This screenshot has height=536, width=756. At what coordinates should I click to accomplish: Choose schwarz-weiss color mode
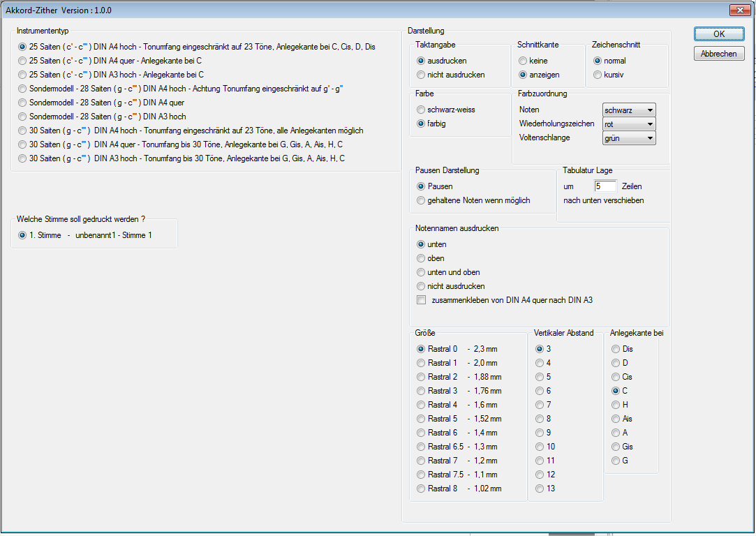pos(421,110)
